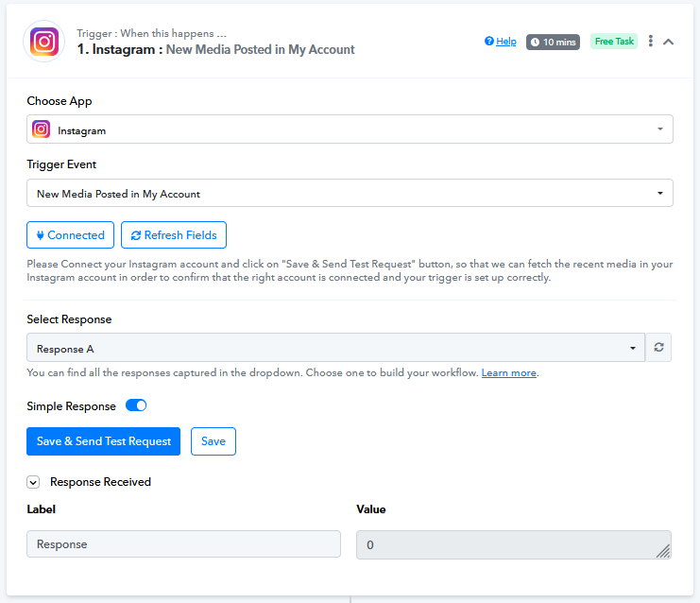Click the 'Trigger : When this happens ...' text

coord(152,33)
